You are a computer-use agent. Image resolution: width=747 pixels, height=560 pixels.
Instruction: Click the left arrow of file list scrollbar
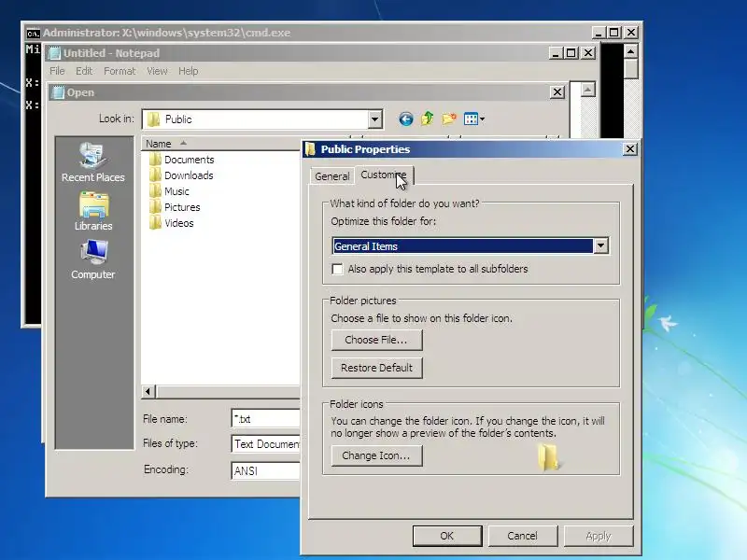point(148,391)
